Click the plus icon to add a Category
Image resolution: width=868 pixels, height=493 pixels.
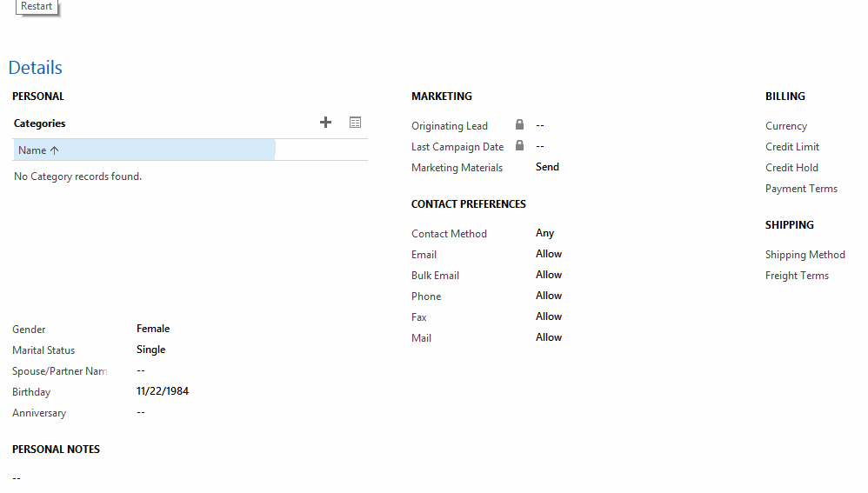coord(325,123)
